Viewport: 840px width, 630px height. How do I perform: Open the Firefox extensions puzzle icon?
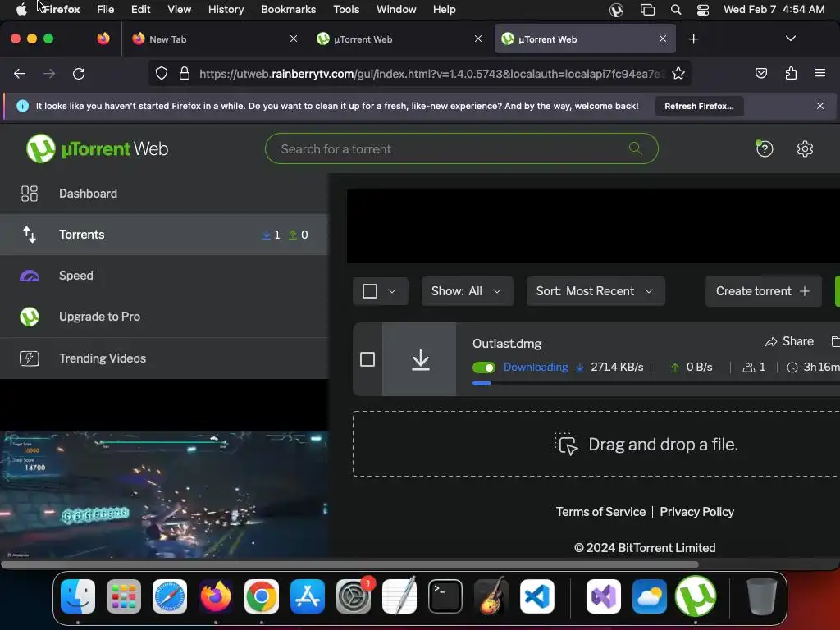coord(791,73)
